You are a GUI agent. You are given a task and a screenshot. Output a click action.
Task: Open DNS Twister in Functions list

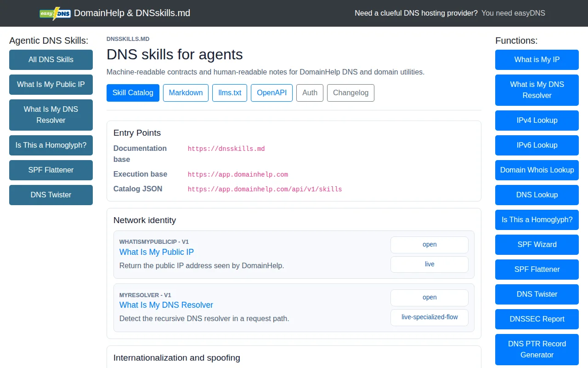(x=537, y=294)
